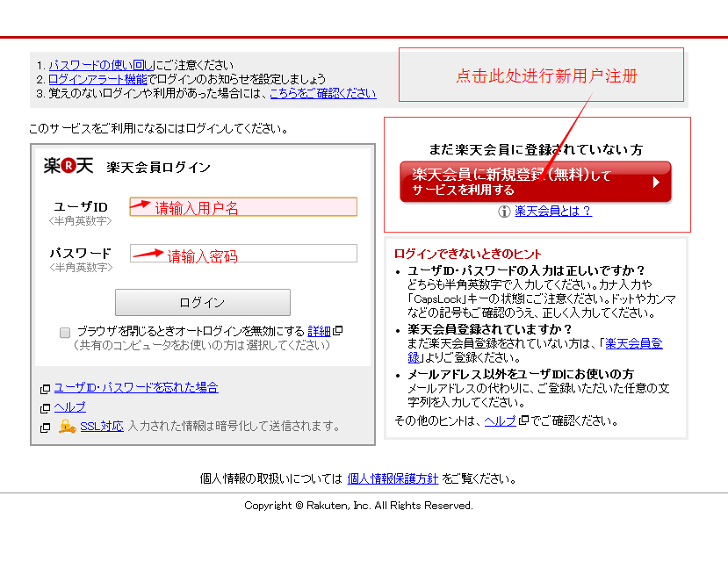This screenshot has width=728, height=575.
Task: Click the SSL key lock icon
Action: pyautogui.click(x=67, y=427)
